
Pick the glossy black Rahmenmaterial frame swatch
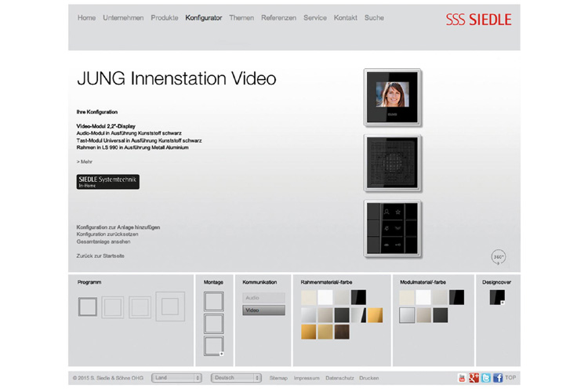click(x=358, y=297)
